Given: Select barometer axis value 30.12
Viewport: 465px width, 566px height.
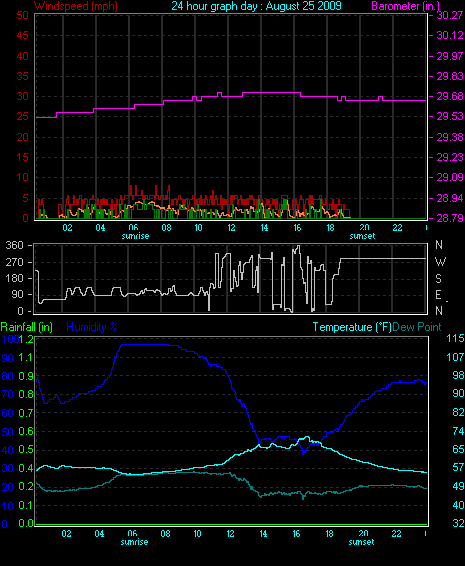Looking at the screenshot, I should [449, 35].
